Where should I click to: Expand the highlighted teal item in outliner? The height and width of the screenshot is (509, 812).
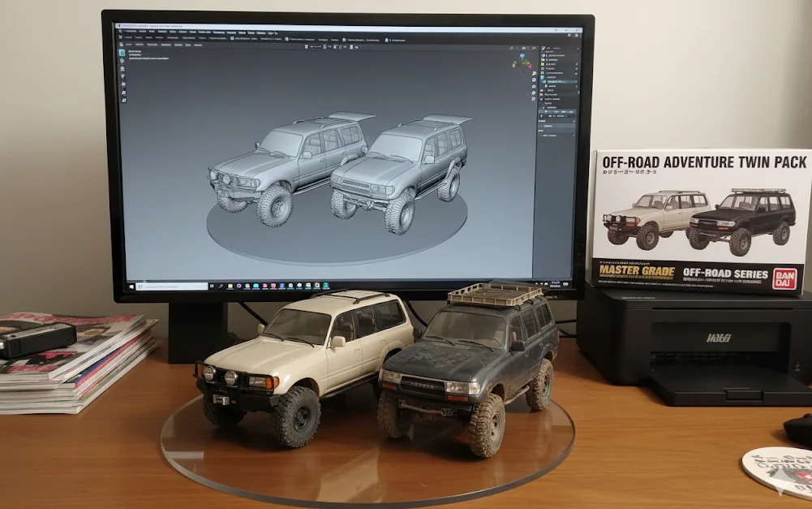coord(544,82)
